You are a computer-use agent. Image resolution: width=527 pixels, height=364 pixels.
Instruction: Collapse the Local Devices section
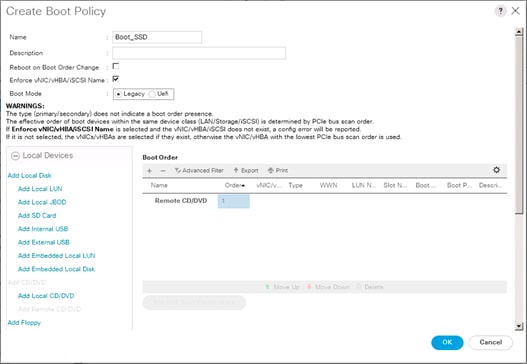pyautogui.click(x=15, y=156)
